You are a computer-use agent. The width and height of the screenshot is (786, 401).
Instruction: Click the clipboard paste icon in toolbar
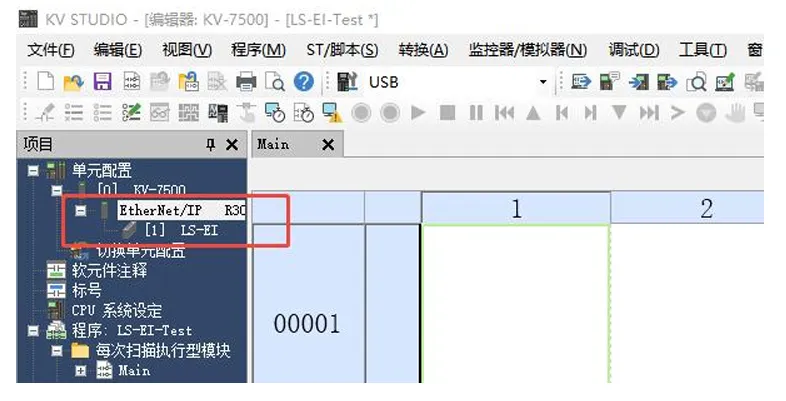188,82
